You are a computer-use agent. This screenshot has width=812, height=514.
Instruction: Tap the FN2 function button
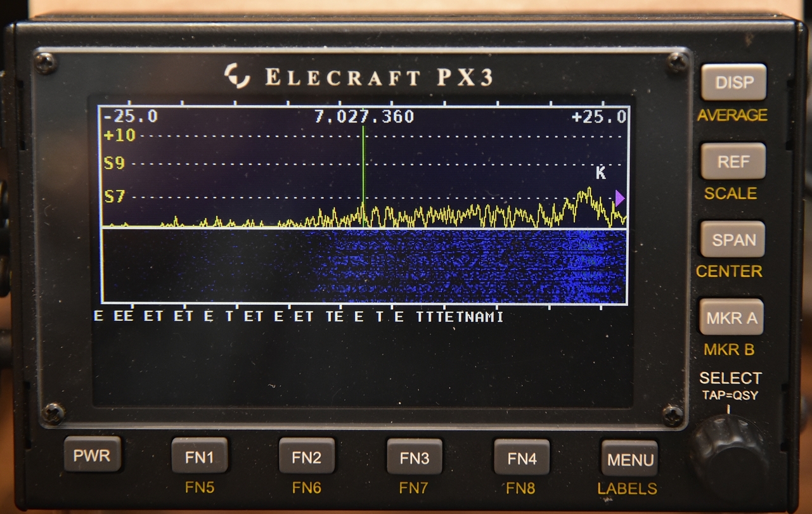pos(307,456)
